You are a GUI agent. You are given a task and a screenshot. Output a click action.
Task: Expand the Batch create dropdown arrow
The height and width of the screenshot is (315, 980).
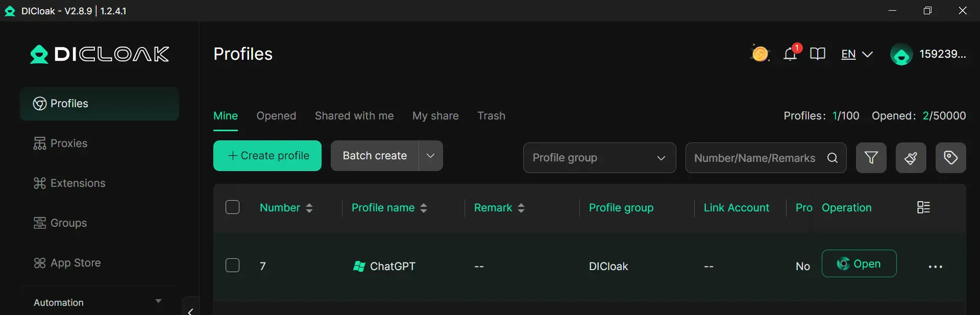tap(430, 156)
